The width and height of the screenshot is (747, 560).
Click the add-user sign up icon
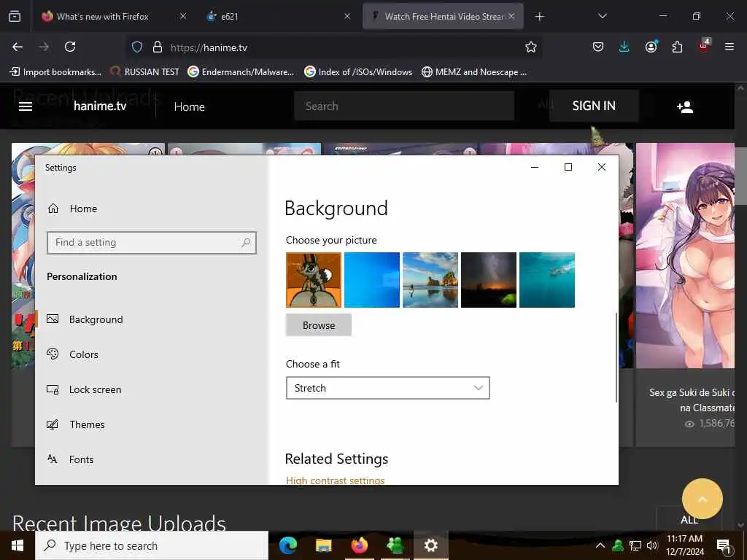point(685,106)
